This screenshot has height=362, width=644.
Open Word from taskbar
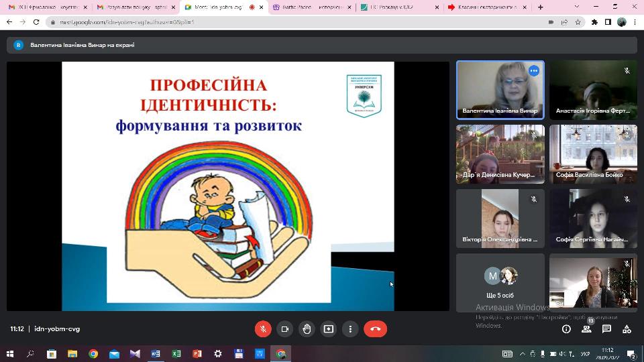point(156,354)
